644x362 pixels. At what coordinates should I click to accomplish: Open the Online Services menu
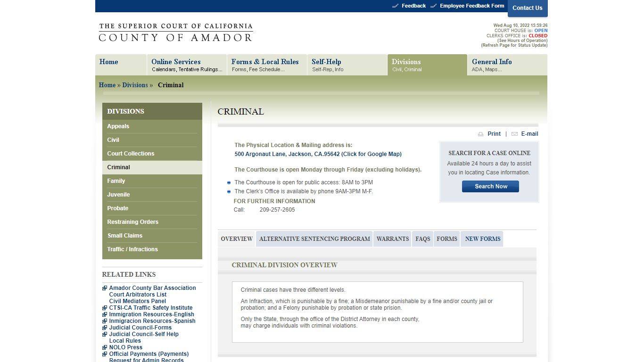tap(187, 65)
